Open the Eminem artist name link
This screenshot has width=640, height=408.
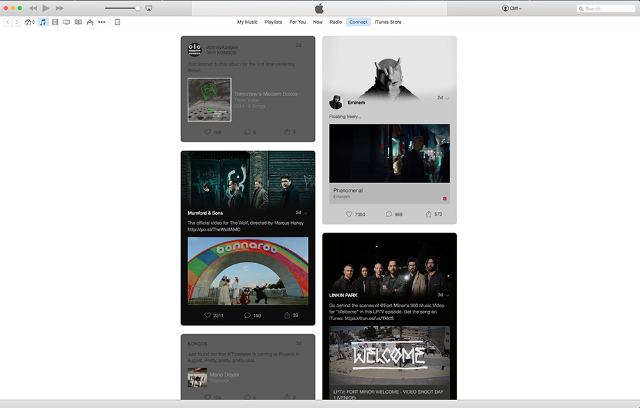coord(356,102)
